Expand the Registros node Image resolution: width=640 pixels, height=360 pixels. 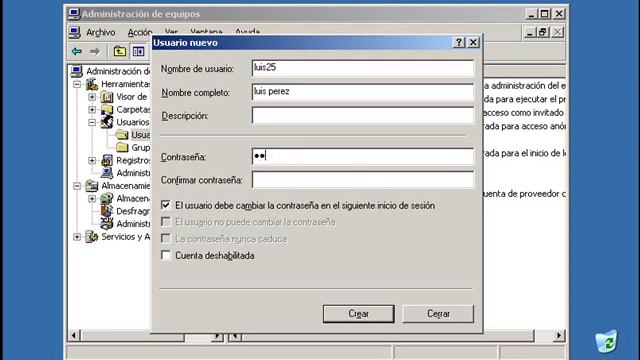coord(92,160)
